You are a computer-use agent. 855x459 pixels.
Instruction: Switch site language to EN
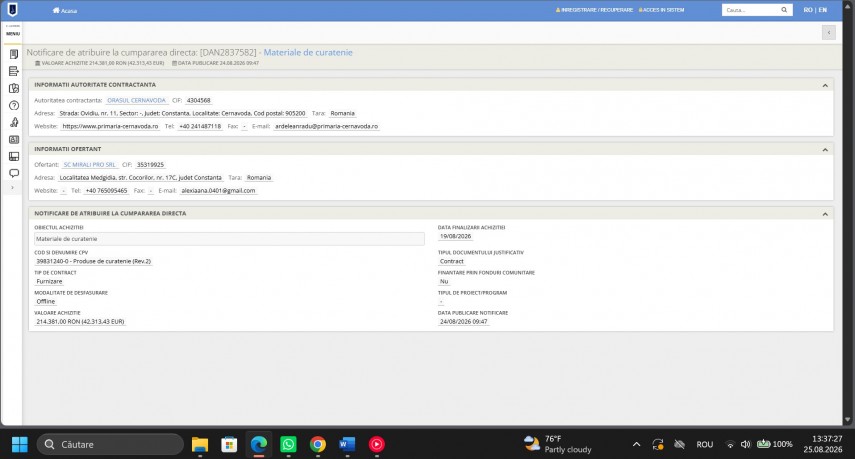click(x=822, y=10)
